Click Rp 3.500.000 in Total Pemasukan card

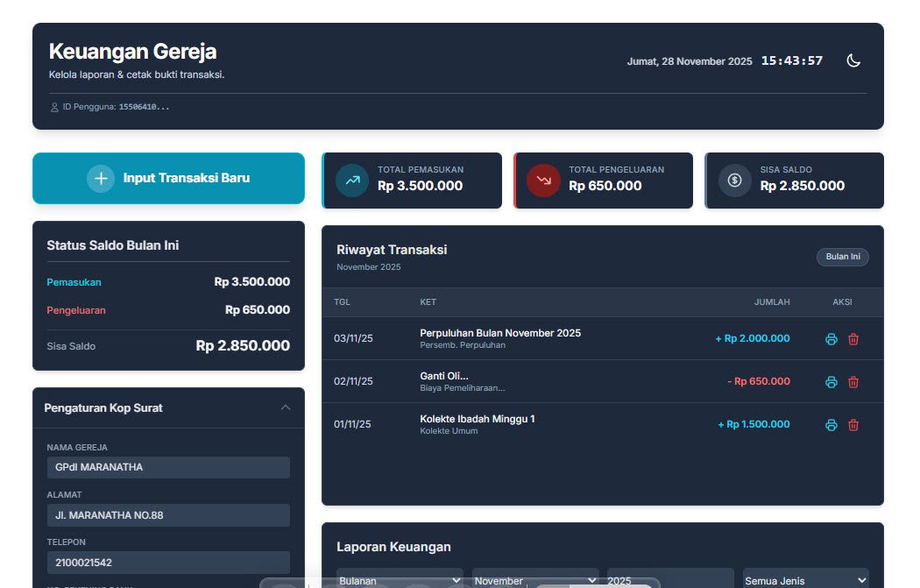pos(420,186)
